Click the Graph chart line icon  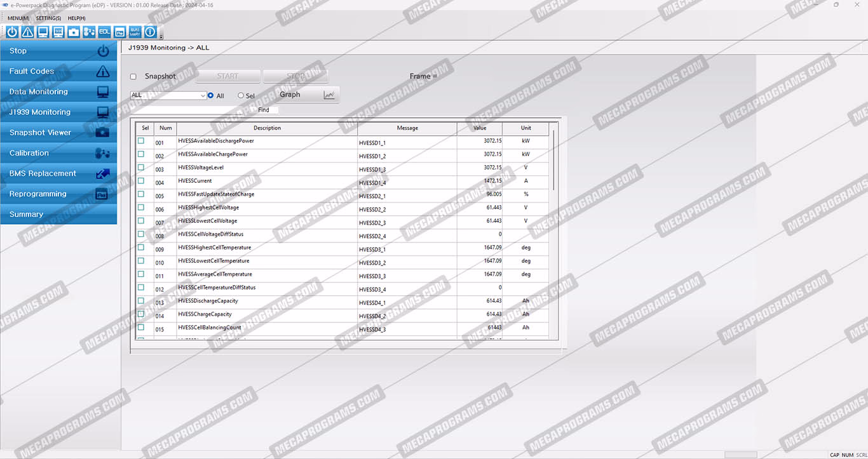pyautogui.click(x=329, y=95)
